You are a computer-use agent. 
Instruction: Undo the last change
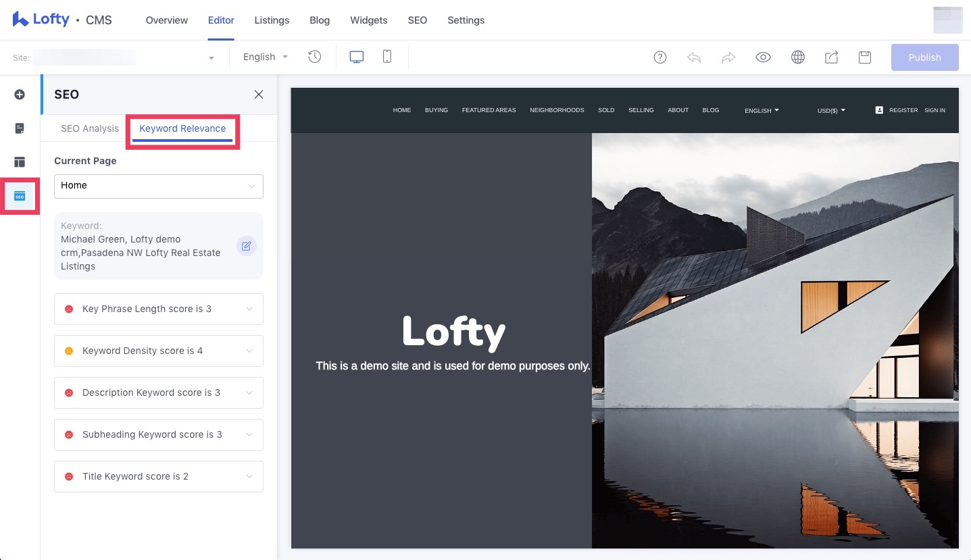[x=694, y=57]
